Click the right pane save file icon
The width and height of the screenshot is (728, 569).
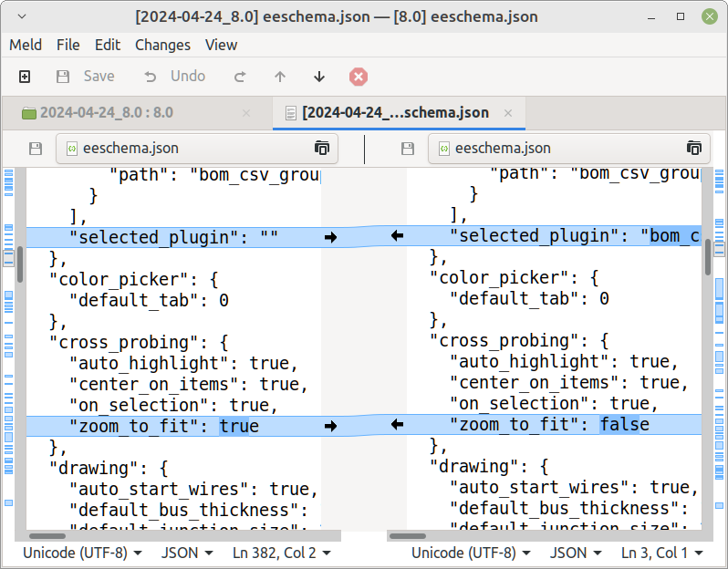coord(408,149)
